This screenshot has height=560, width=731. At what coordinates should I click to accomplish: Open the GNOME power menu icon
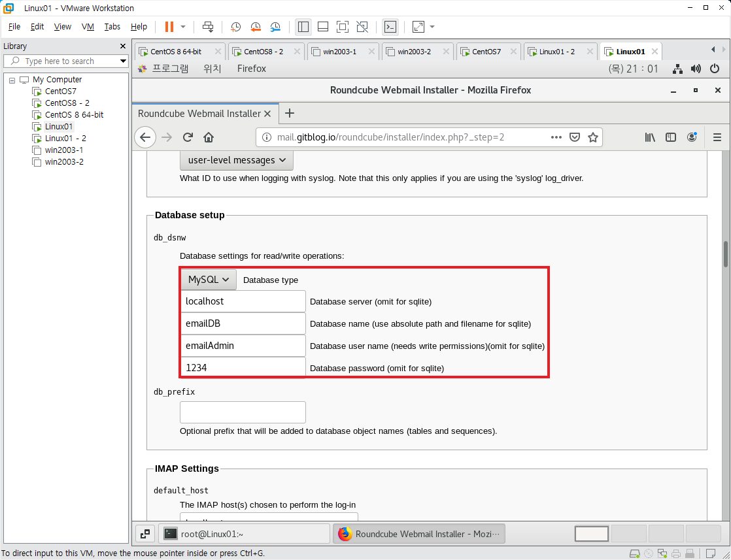point(714,69)
